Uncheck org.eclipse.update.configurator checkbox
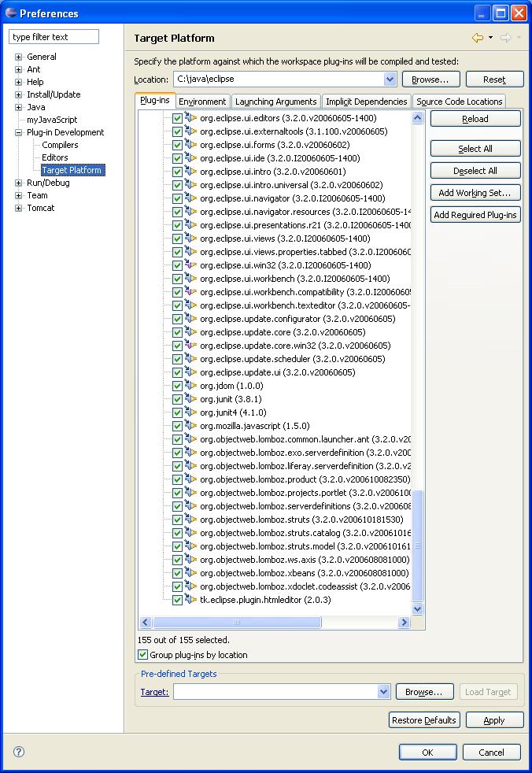The height and width of the screenshot is (773, 532). (x=178, y=319)
